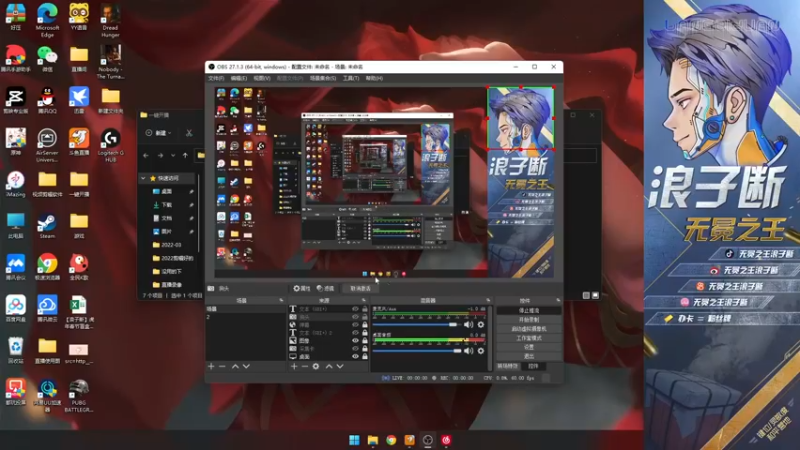The height and width of the screenshot is (450, 800).
Task: Toggle visibility of 文本 (GDI+) source
Action: click(x=355, y=309)
